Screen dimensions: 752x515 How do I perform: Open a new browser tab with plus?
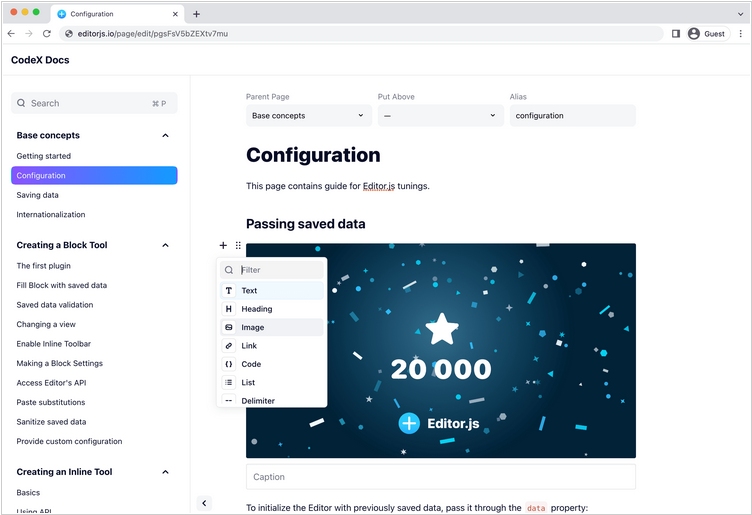tap(196, 14)
